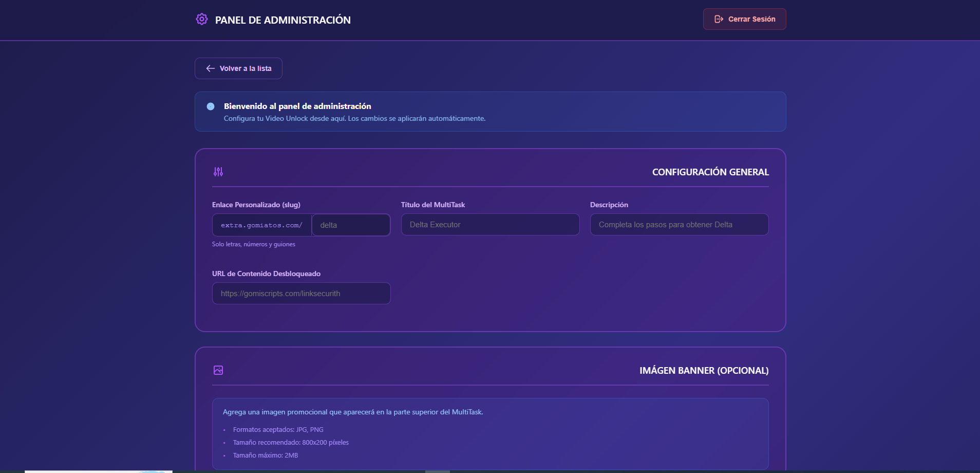The width and height of the screenshot is (980, 473).
Task: Click the IMÁGEN BANNER (OPCIONAL) heading
Action: [704, 371]
